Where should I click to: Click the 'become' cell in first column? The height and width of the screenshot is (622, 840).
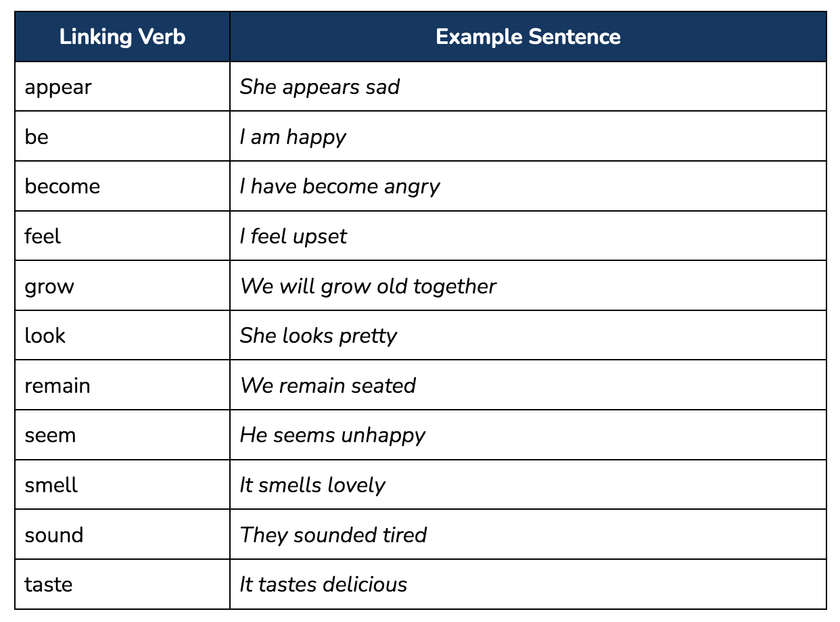[122, 186]
